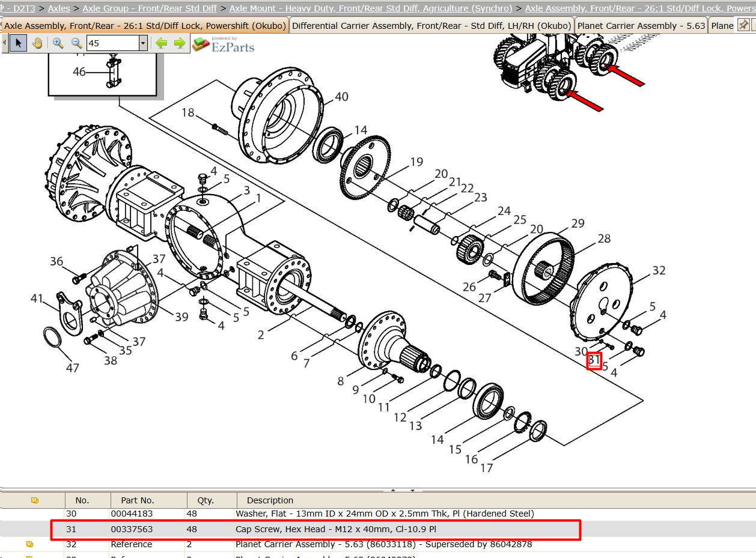
Task: Select callout number 24 on the diagram
Action: pyautogui.click(x=504, y=211)
